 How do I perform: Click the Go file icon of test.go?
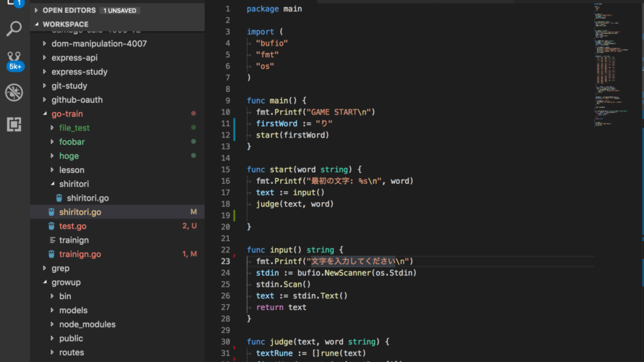[x=51, y=226]
